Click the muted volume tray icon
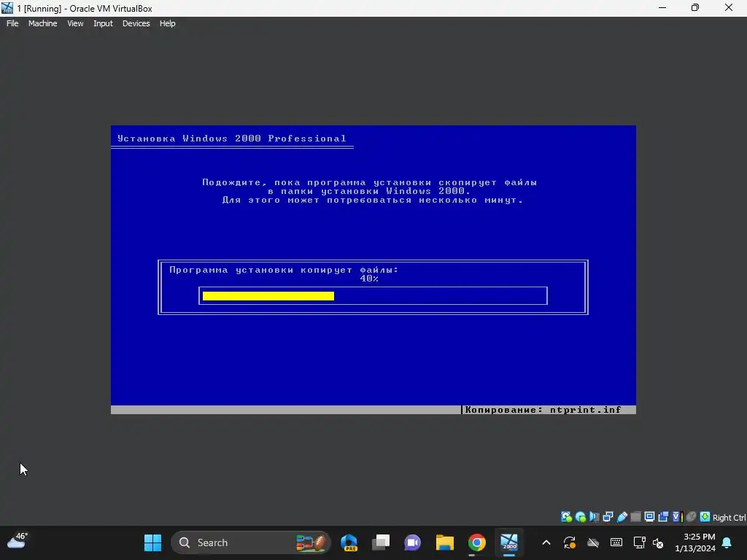Image resolution: width=747 pixels, height=560 pixels. (x=658, y=542)
